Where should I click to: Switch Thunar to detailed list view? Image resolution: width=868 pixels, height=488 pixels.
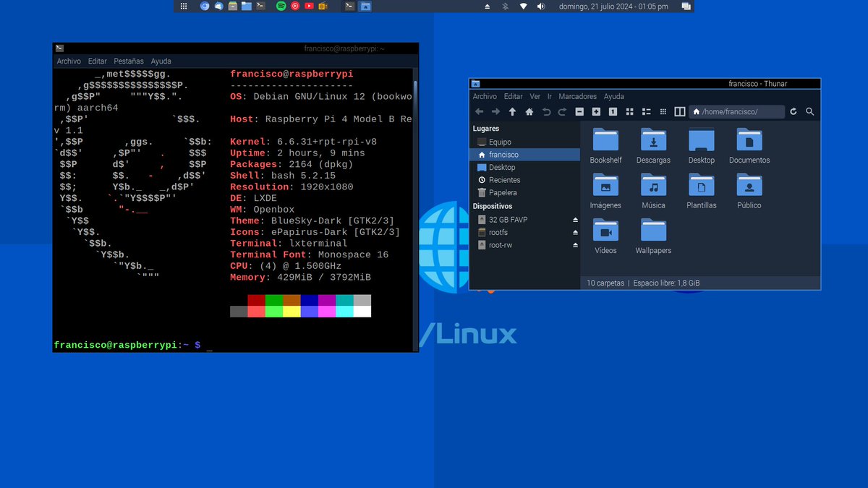tap(646, 112)
